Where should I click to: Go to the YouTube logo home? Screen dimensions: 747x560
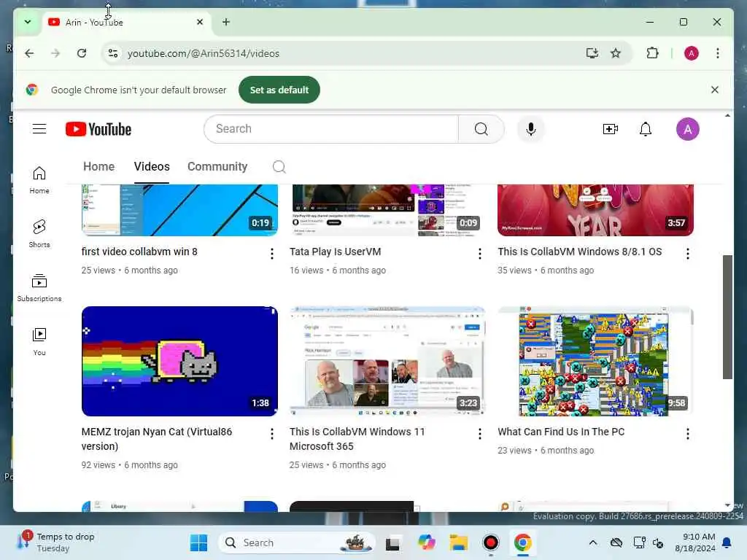98,129
